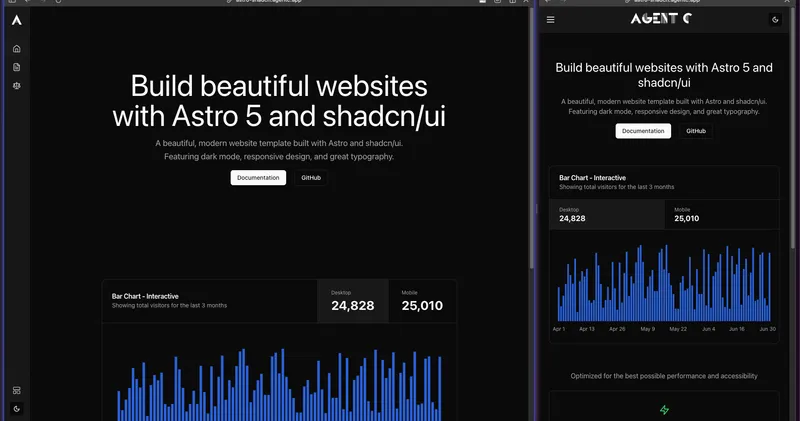Open the document page icon in sidebar
Viewport: 800px width, 421px height.
[x=16, y=67]
